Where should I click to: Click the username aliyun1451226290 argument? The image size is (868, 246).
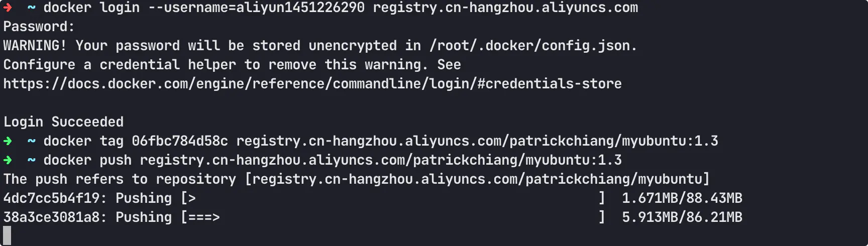(300, 8)
